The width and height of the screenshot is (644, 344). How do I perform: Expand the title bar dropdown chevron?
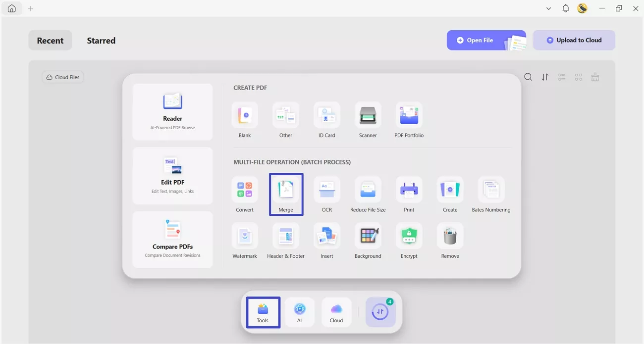point(548,8)
